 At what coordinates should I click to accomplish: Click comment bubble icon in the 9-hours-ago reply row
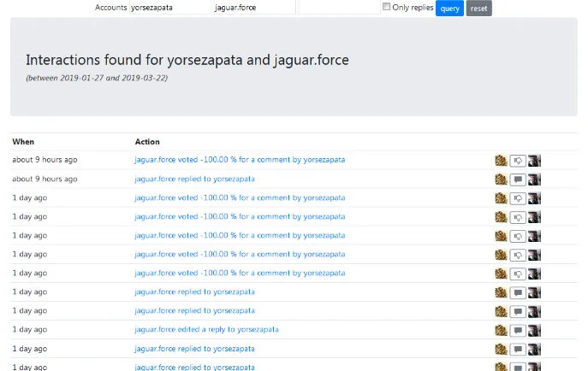(518, 179)
